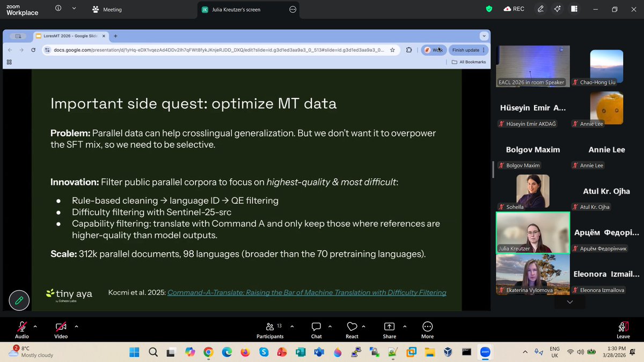This screenshot has height=362, width=644.
Task: Click the Арцём Федорінчик participant tile
Action: click(606, 232)
